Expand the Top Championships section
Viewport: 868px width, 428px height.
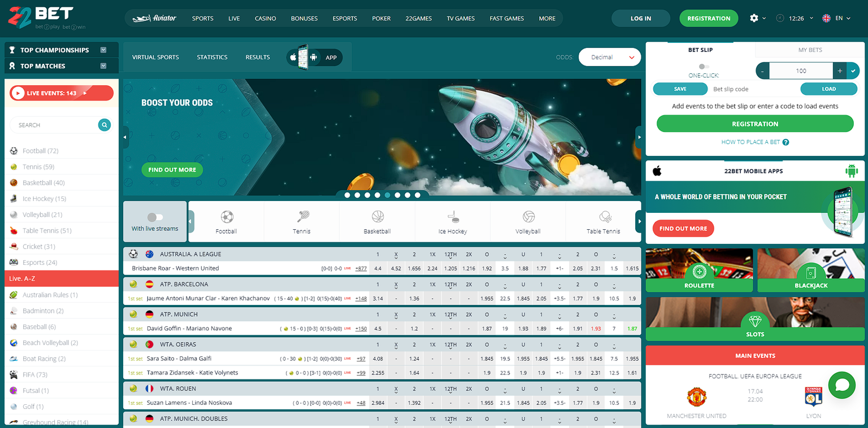[x=103, y=50]
